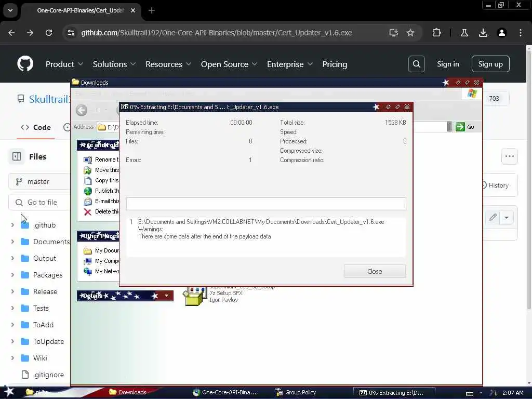This screenshot has height=399, width=532.
Task: Expand Resources menu on GitHub
Action: [x=169, y=64]
